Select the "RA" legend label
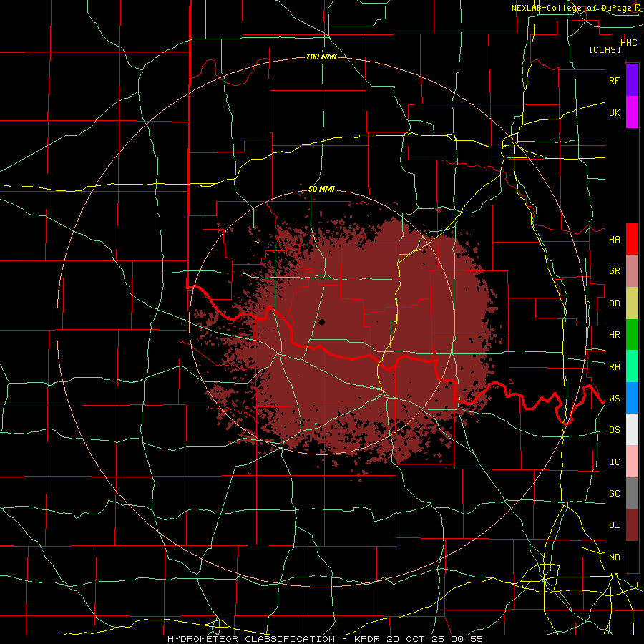The height and width of the screenshot is (644, 644). click(x=614, y=367)
